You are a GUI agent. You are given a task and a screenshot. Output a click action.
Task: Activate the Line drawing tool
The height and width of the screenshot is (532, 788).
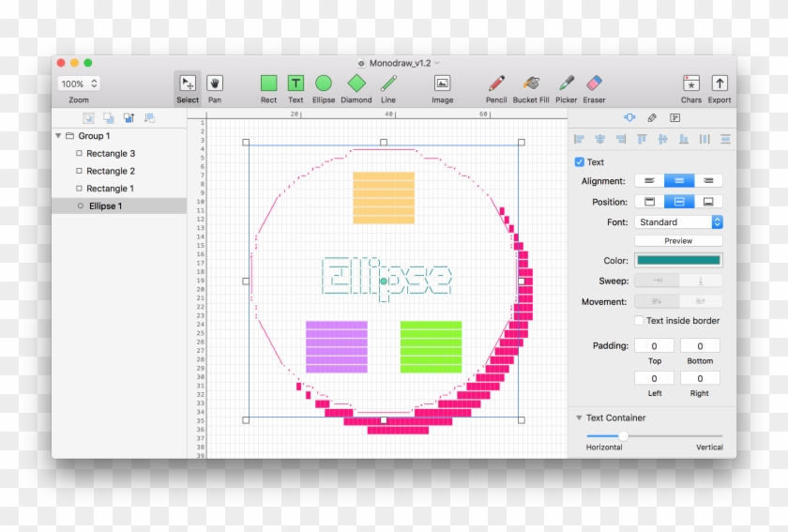coord(388,84)
